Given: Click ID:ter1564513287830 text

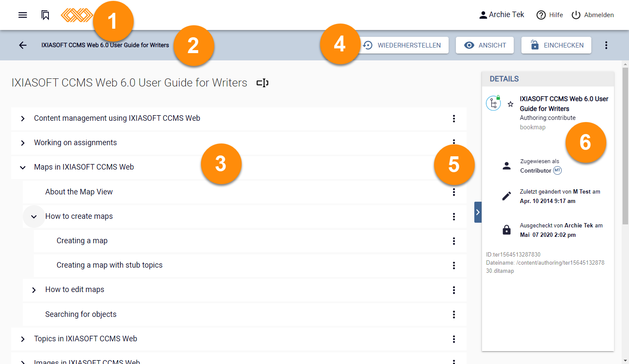Looking at the screenshot, I should tap(513, 254).
